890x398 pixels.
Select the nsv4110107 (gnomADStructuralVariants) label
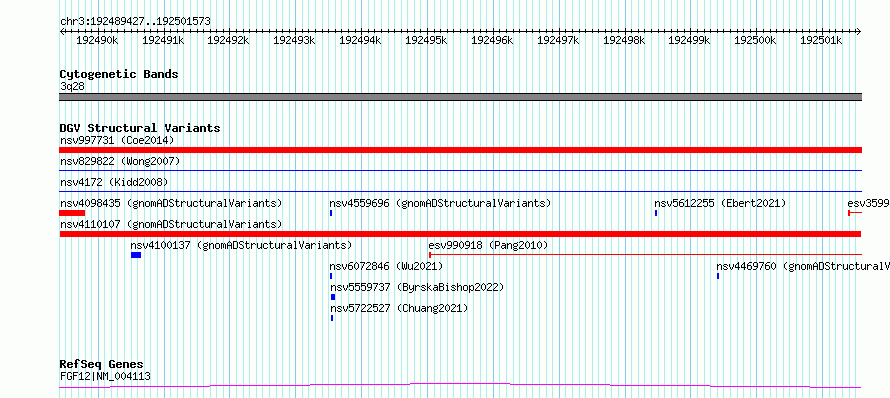[x=171, y=224]
